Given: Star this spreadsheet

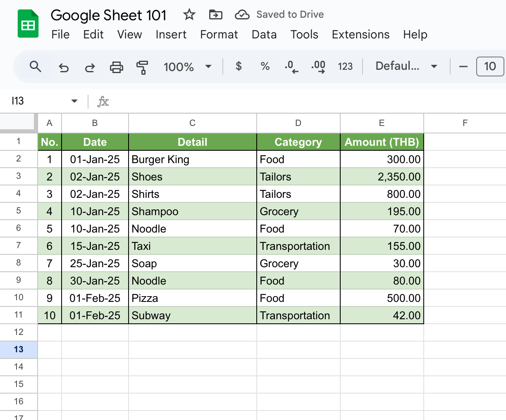Looking at the screenshot, I should (x=189, y=14).
